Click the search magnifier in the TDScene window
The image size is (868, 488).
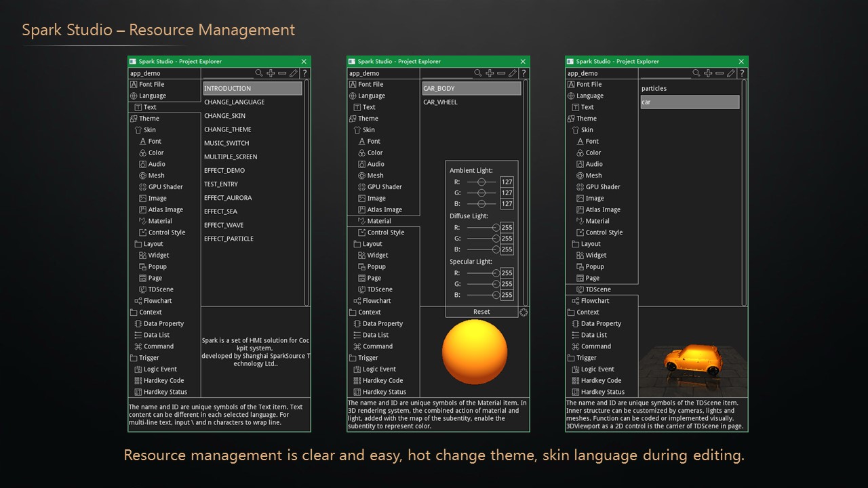[x=696, y=73]
